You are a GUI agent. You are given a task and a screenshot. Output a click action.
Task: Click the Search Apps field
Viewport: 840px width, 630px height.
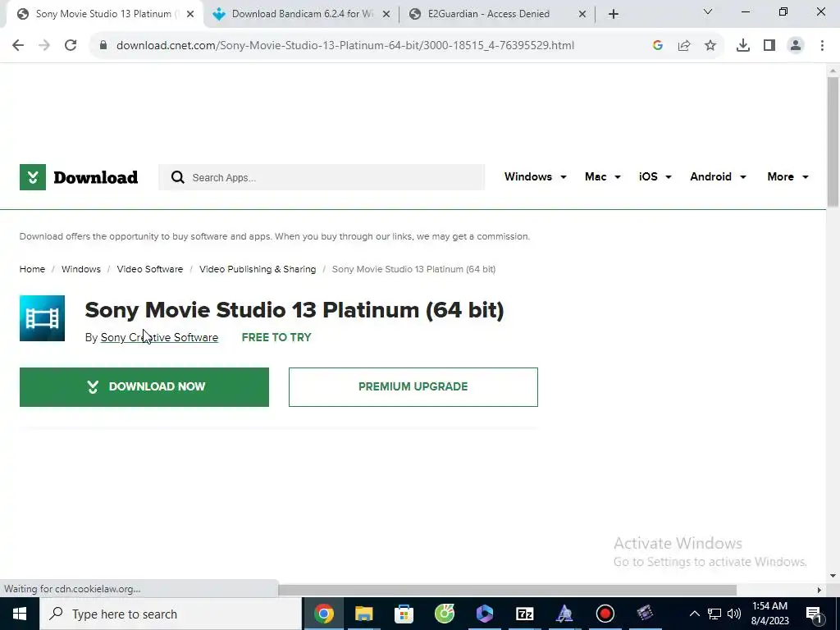(x=322, y=177)
